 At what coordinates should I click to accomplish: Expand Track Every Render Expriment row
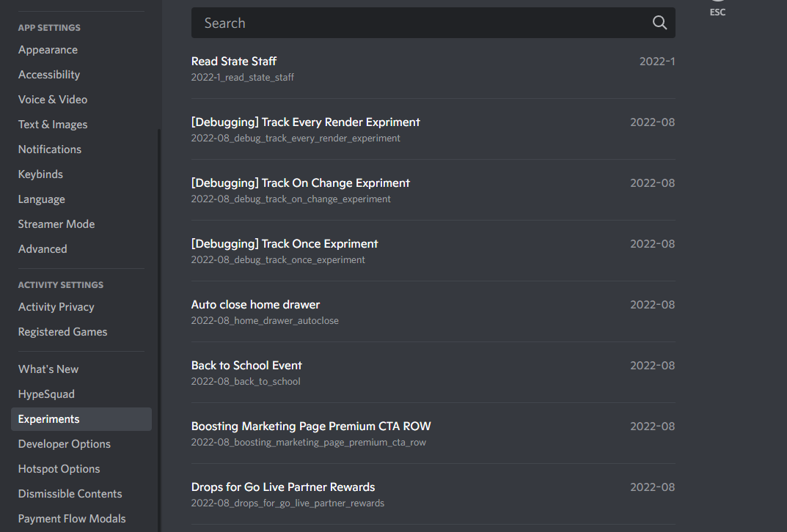coord(433,130)
